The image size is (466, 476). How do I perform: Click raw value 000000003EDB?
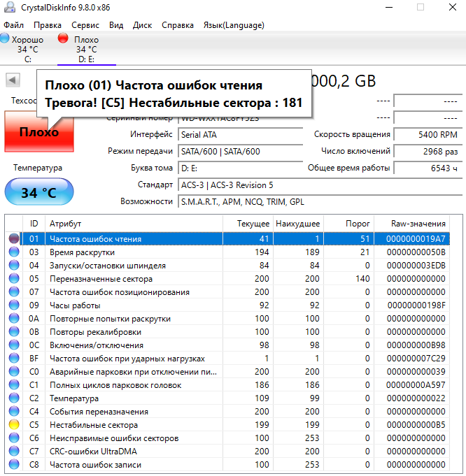click(416, 266)
